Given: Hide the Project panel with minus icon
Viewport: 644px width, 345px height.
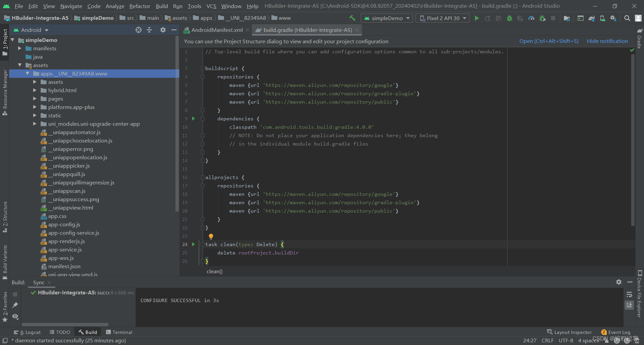Looking at the screenshot, I should [x=174, y=30].
